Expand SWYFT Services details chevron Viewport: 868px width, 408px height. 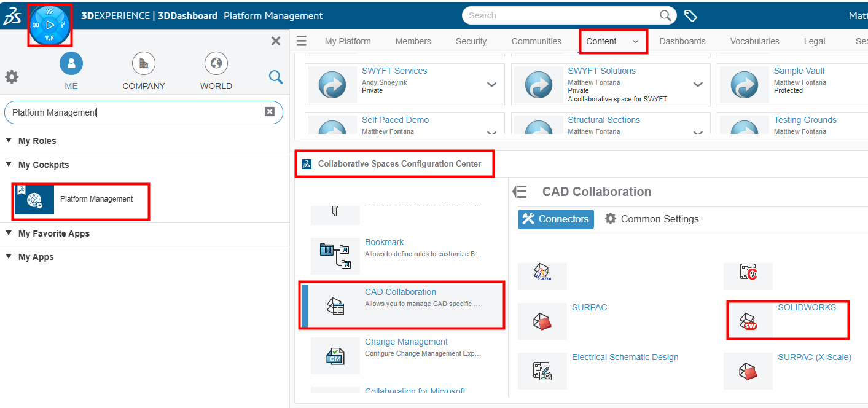tap(491, 84)
